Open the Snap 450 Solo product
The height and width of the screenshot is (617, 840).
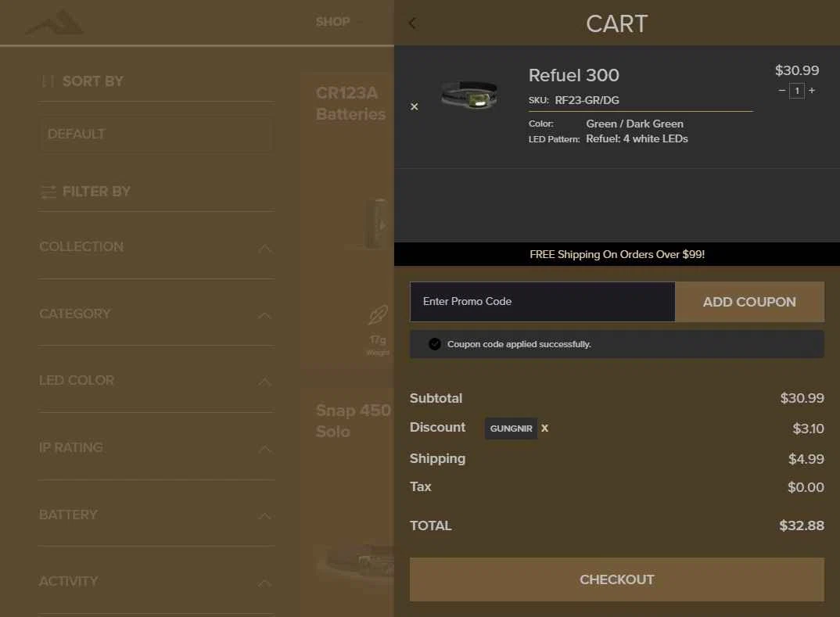[353, 421]
